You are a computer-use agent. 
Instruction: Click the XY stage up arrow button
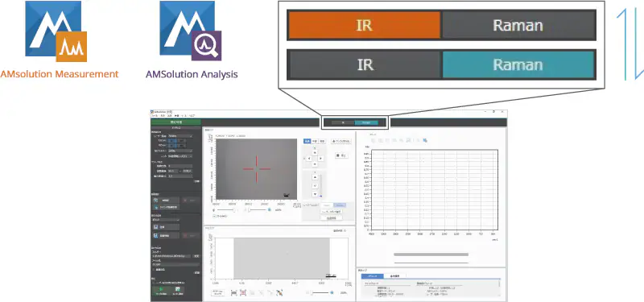pos(315,152)
